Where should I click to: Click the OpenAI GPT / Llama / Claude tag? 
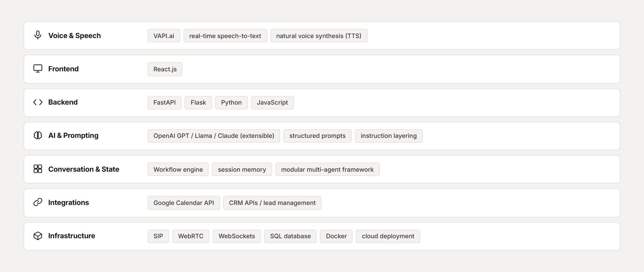pyautogui.click(x=214, y=136)
